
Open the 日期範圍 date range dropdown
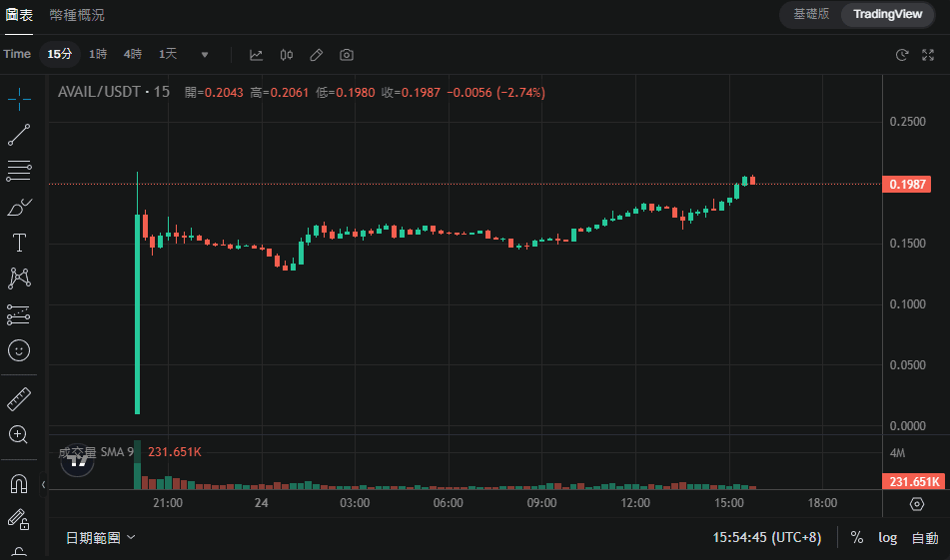pyautogui.click(x=101, y=538)
